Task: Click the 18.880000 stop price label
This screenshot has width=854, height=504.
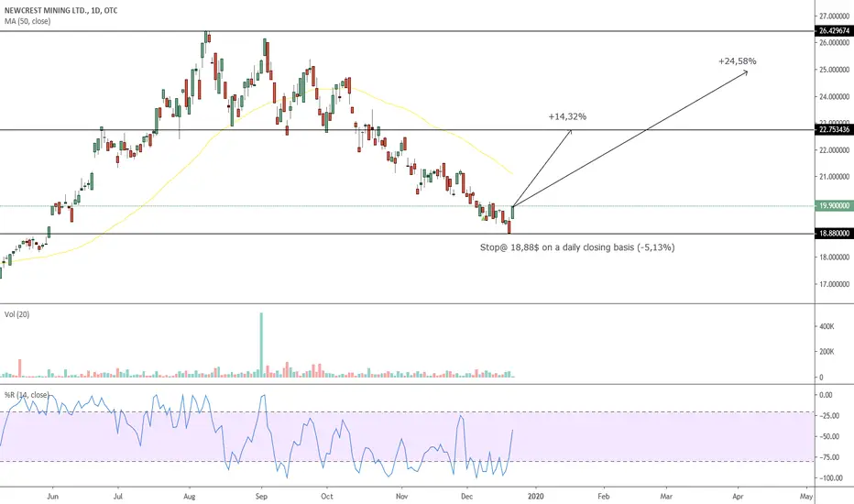Action: point(834,233)
